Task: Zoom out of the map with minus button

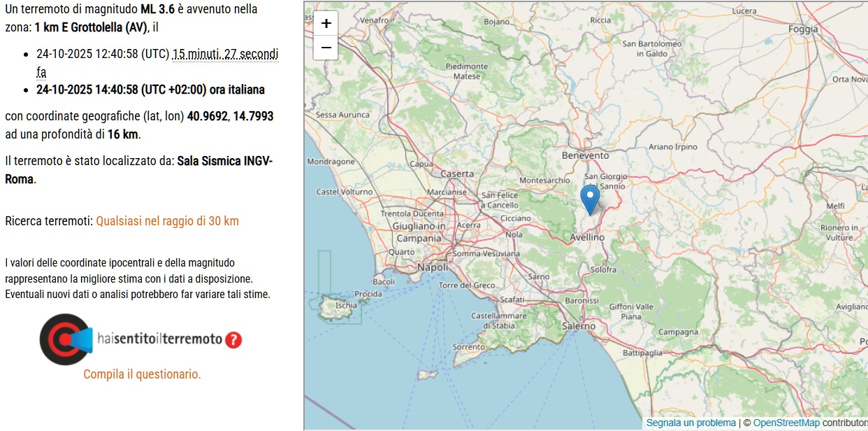Action: tap(326, 48)
